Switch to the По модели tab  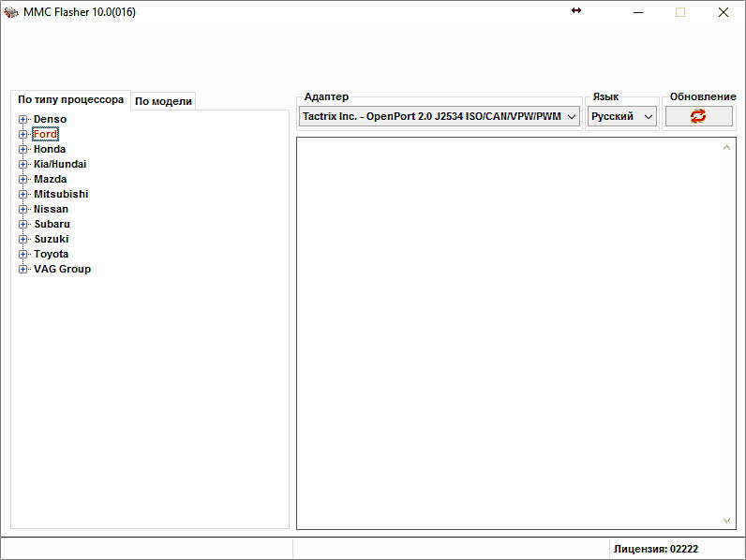coord(163,101)
